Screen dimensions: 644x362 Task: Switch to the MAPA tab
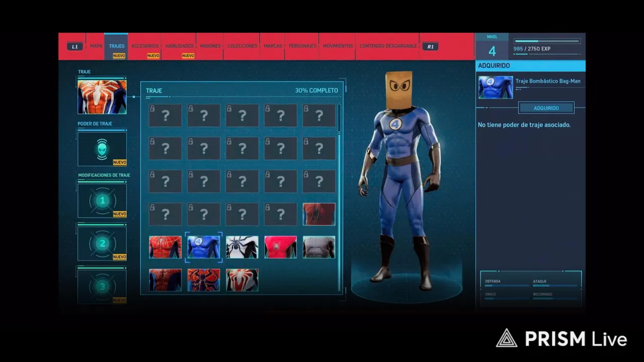pyautogui.click(x=96, y=46)
